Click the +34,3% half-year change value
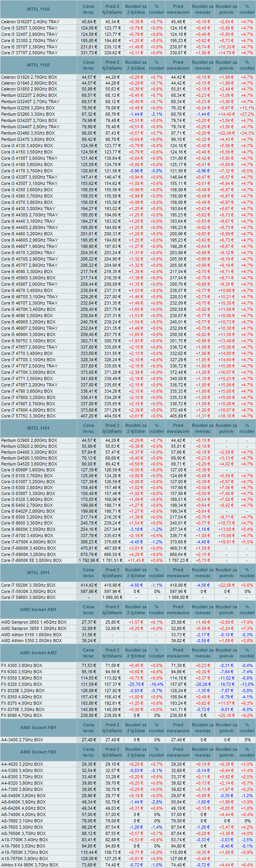This screenshot has height=868, width=256. (247, 133)
